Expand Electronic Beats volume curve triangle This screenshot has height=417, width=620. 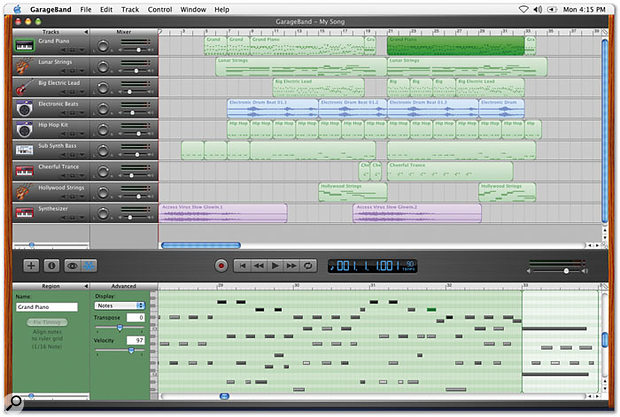(x=82, y=113)
